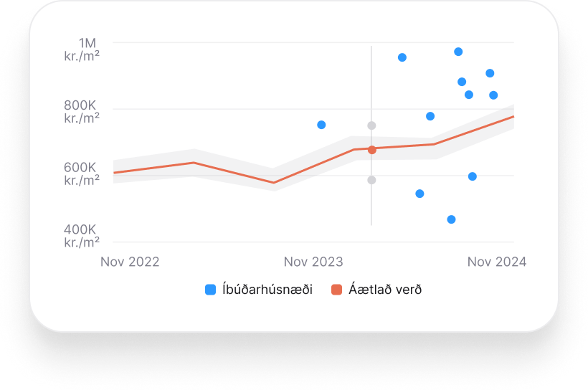Viewport: 588px width, 390px height.
Task: Click the Nov 2023 x-axis label
Action: coord(313,262)
